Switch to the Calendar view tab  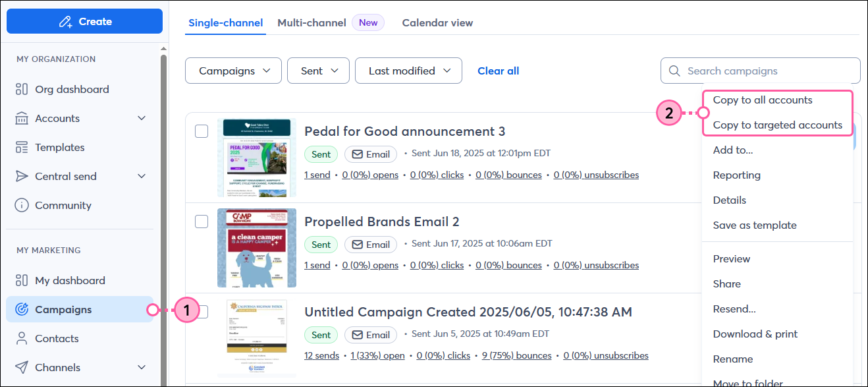pyautogui.click(x=437, y=22)
